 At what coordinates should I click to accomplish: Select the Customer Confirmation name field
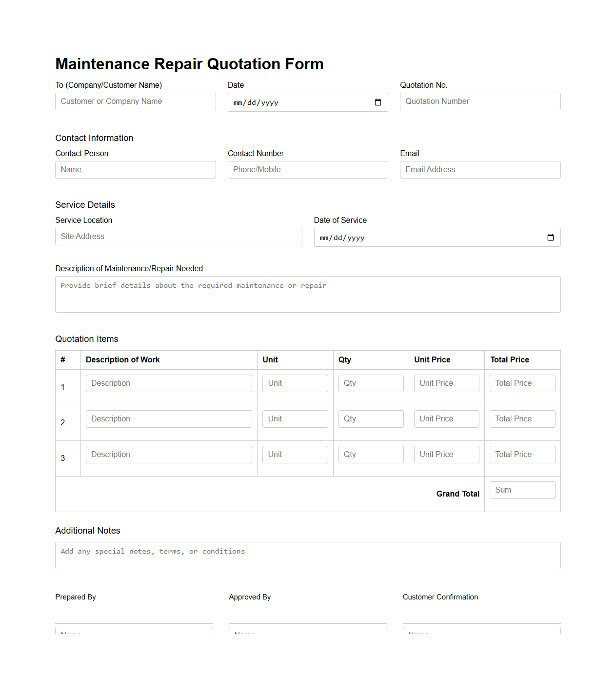(481, 633)
